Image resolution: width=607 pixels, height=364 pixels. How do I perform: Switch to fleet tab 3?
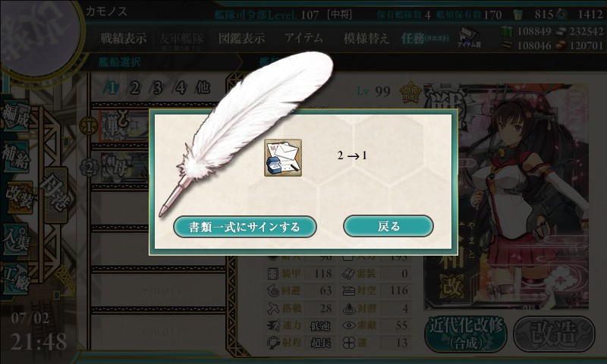coord(157,88)
